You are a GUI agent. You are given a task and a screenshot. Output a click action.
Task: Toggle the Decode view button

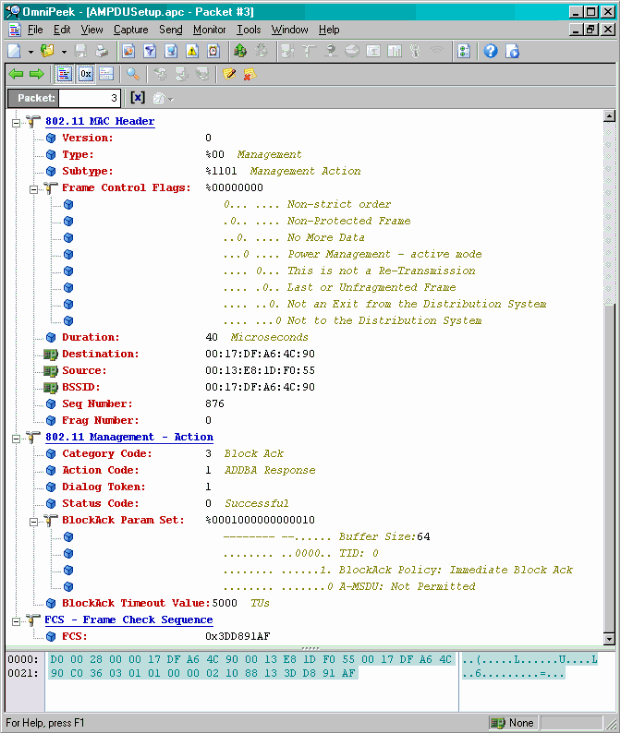(64, 74)
